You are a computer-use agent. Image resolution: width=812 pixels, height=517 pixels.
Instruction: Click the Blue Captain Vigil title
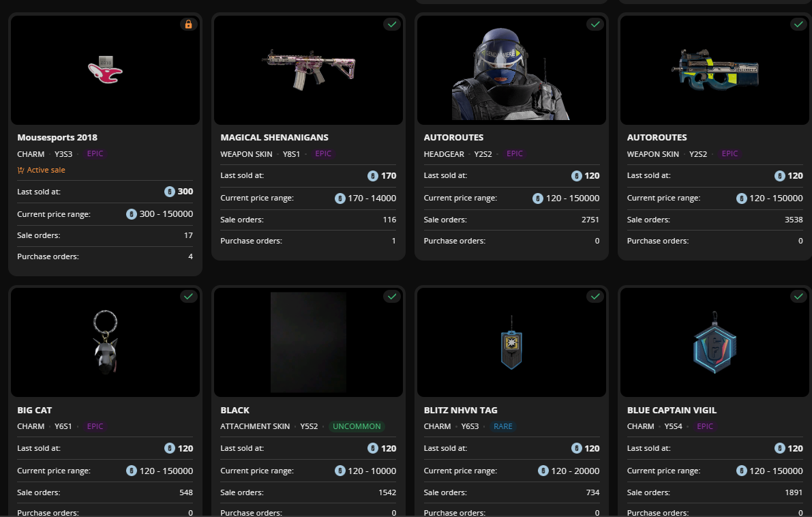(x=672, y=410)
